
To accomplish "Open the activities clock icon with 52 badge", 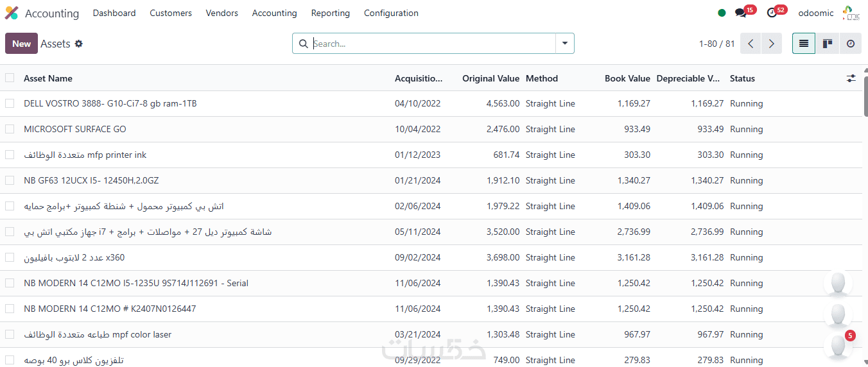I will click(x=772, y=13).
